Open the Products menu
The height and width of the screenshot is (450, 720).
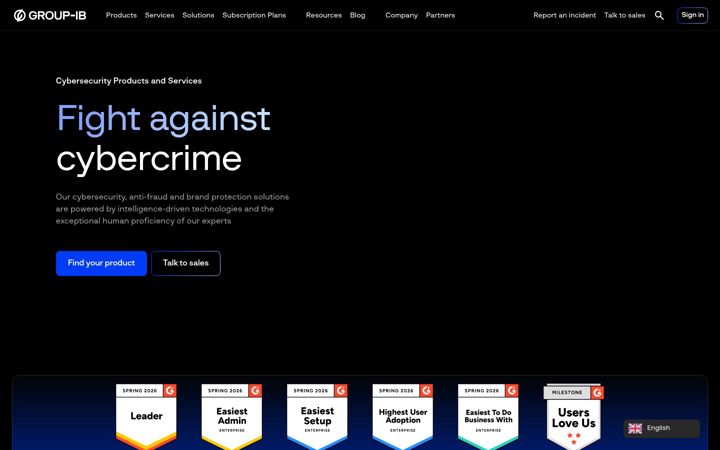121,15
